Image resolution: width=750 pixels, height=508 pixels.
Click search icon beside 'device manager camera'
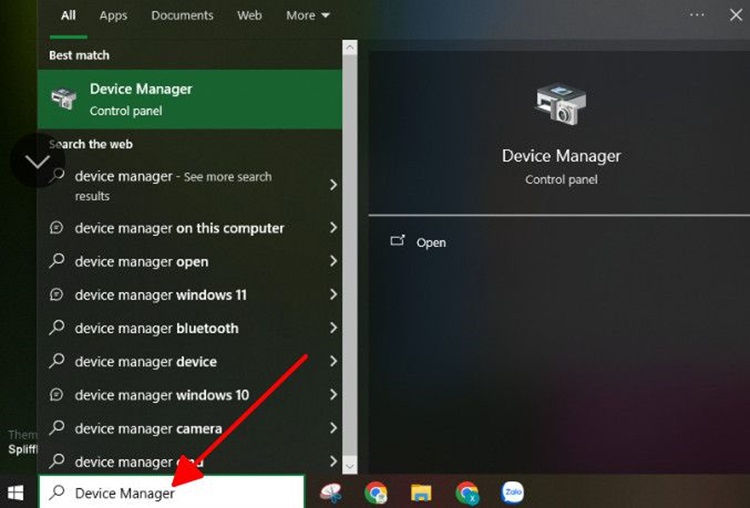pos(57,427)
